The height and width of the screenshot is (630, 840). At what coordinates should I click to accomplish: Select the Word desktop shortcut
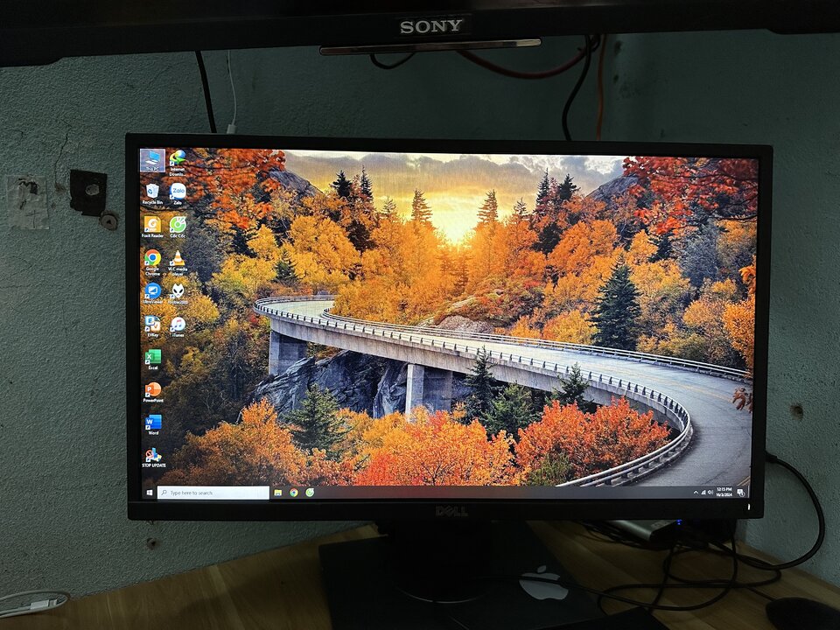point(153,425)
